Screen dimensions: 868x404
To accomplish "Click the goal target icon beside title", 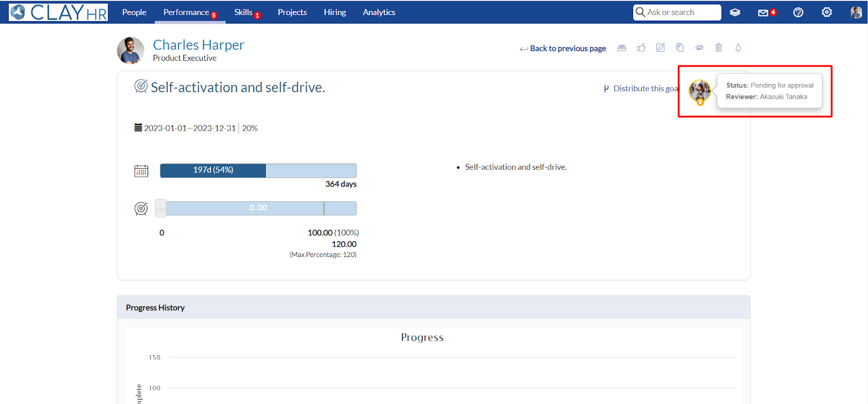I will [141, 86].
